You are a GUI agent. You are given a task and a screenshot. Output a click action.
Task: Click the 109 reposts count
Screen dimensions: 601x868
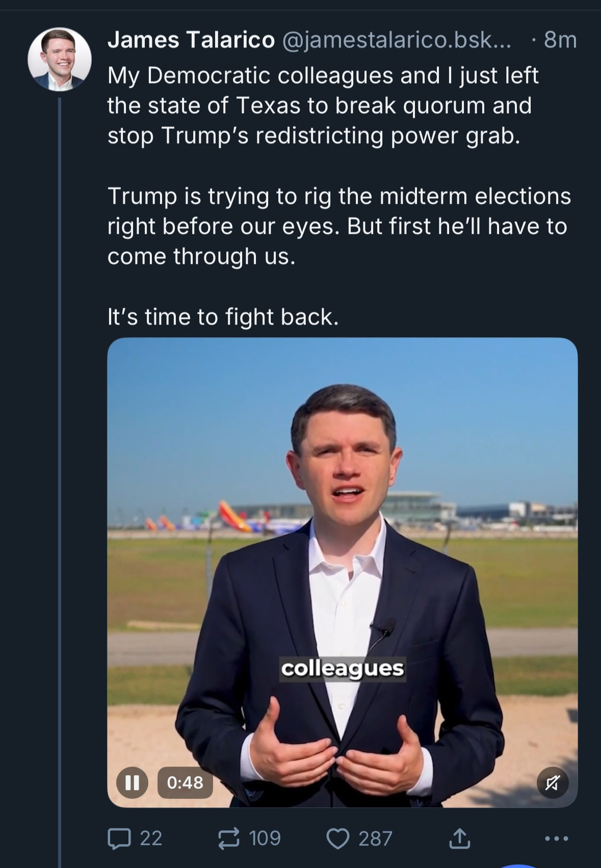click(265, 838)
